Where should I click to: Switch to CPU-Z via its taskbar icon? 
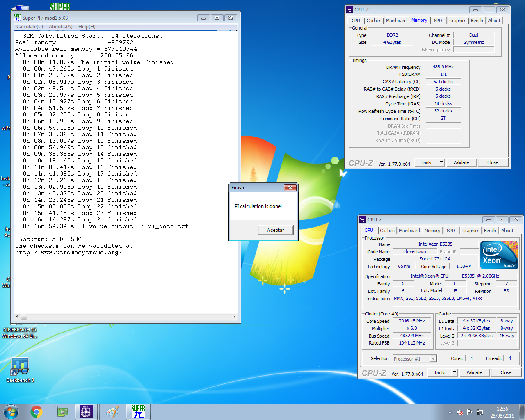(86, 412)
